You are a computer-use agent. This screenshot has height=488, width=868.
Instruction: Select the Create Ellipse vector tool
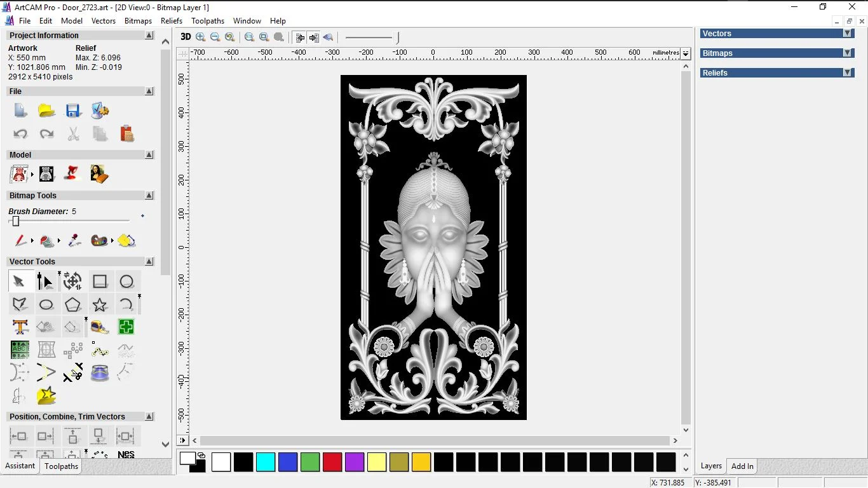pyautogui.click(x=46, y=304)
